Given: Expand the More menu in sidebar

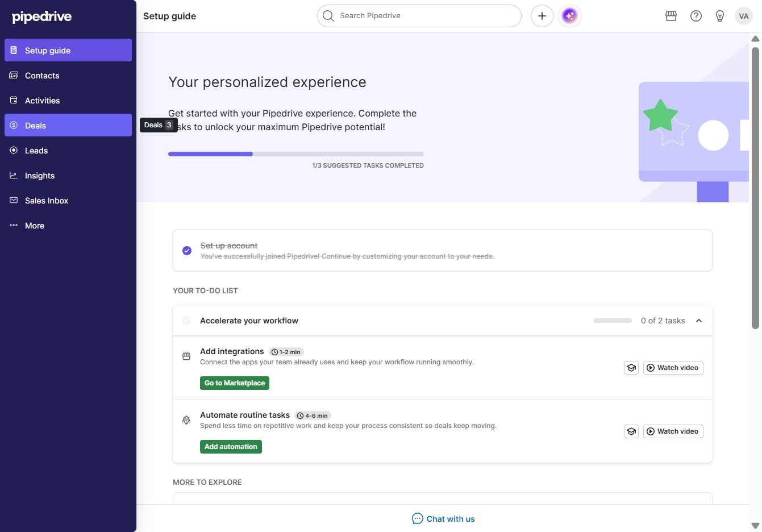Looking at the screenshot, I should [x=68, y=225].
